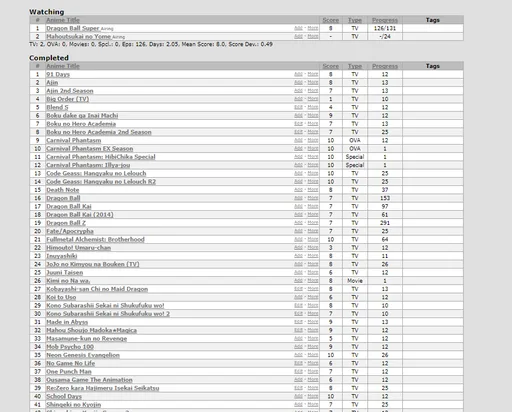
Task: Open the 91 Days anime link
Action: 58,74
